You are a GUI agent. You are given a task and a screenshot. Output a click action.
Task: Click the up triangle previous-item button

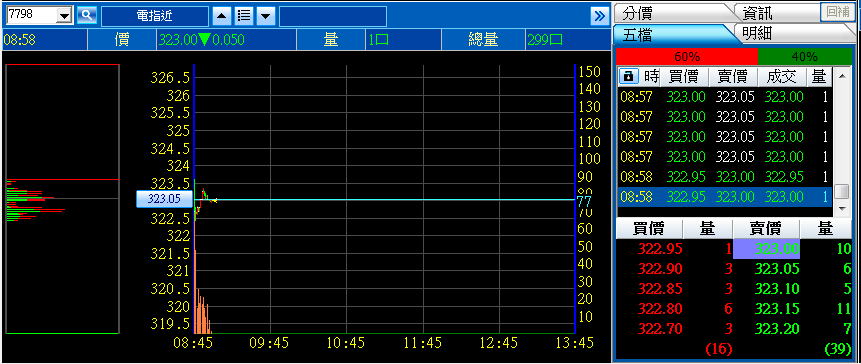click(222, 16)
